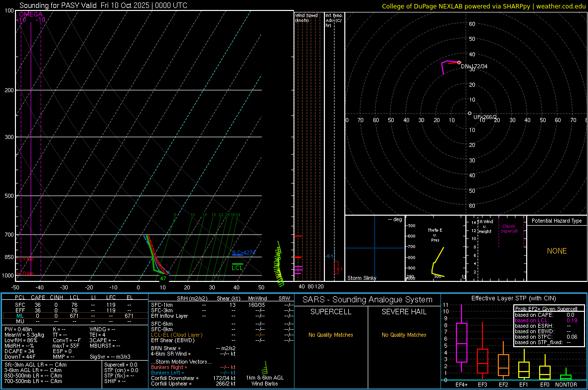Viewport: 588px width, 390px height.
Task: Click the Potential Hazard Type header
Action: pos(557,221)
